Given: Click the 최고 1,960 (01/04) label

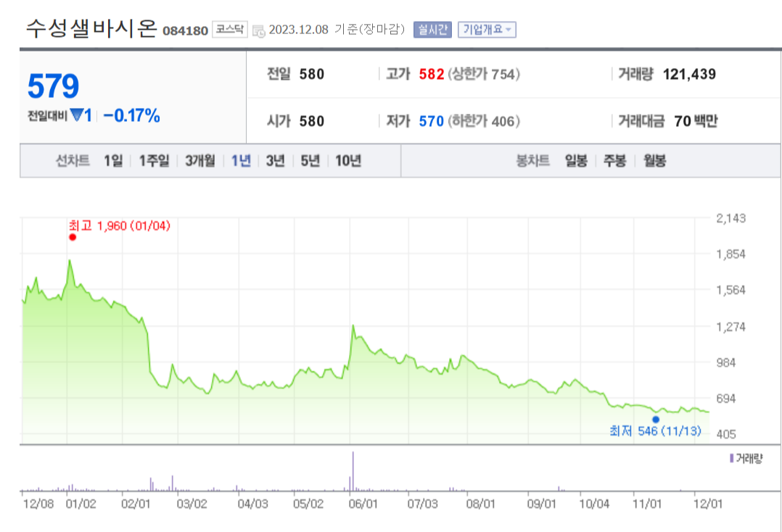Looking at the screenshot, I should (x=120, y=226).
